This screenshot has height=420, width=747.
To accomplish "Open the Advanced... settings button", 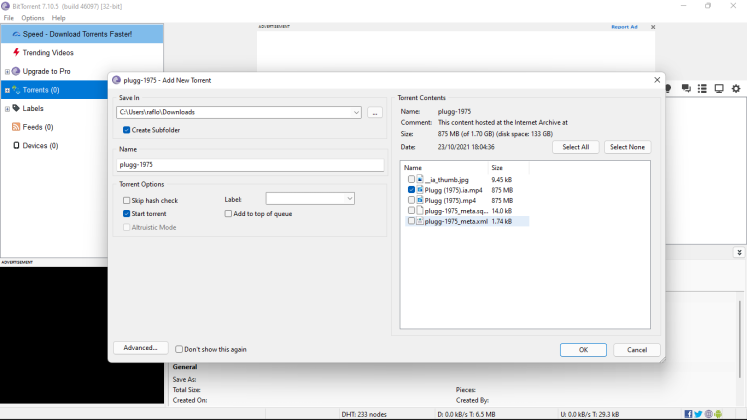I will pos(141,348).
